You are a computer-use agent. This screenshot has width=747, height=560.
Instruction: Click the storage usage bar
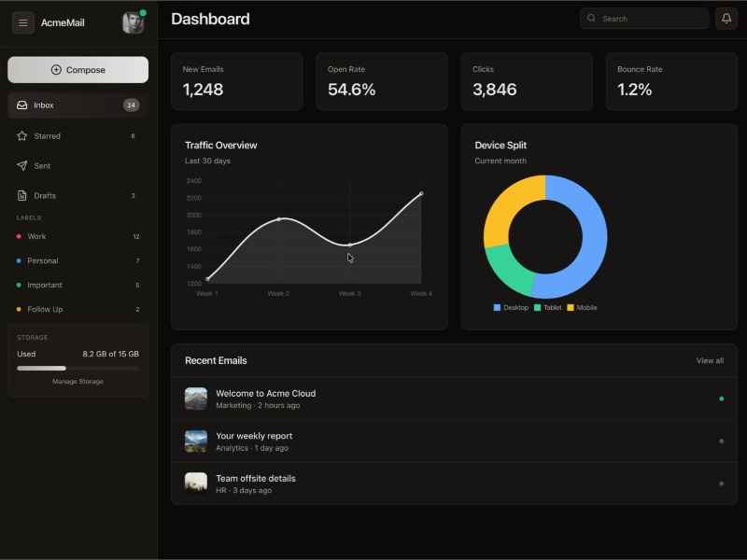pos(77,367)
